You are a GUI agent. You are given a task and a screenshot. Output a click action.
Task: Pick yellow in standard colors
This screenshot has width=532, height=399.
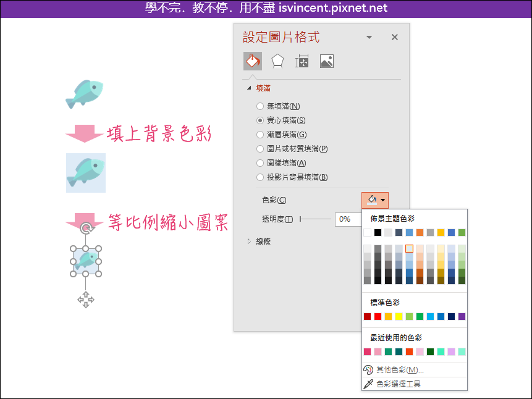click(x=399, y=317)
